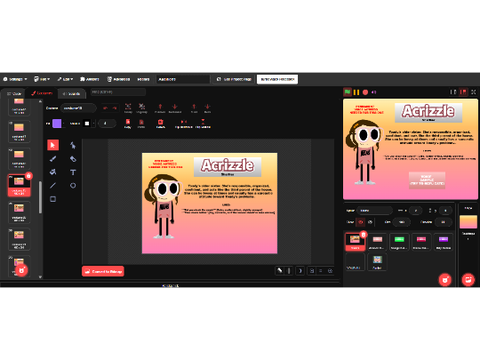The width and height of the screenshot is (480, 360).
Task: Select the Reshape tool
Action: (73, 145)
